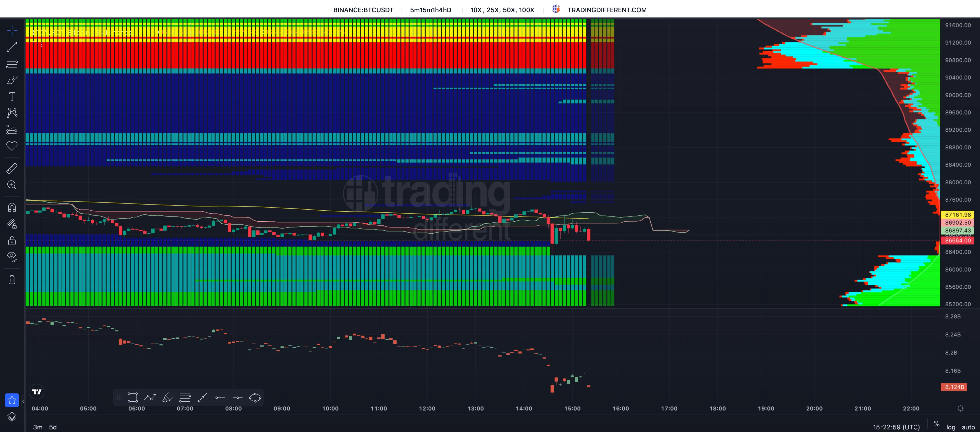The width and height of the screenshot is (980, 434).
Task: Open the TRADINGDIFFERENT.COM link
Action: tap(607, 10)
